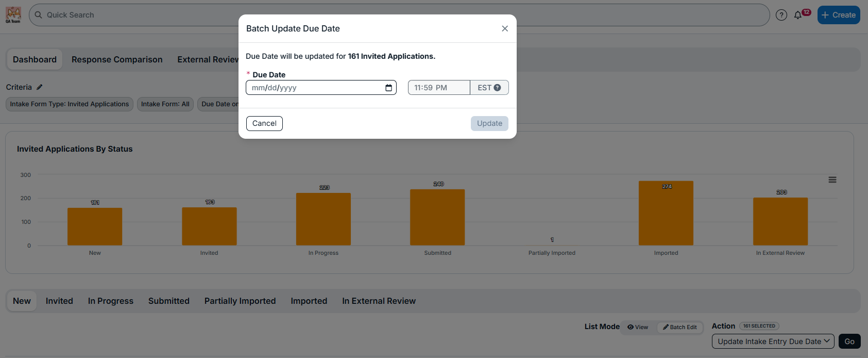Open the External Review tab

(208, 60)
